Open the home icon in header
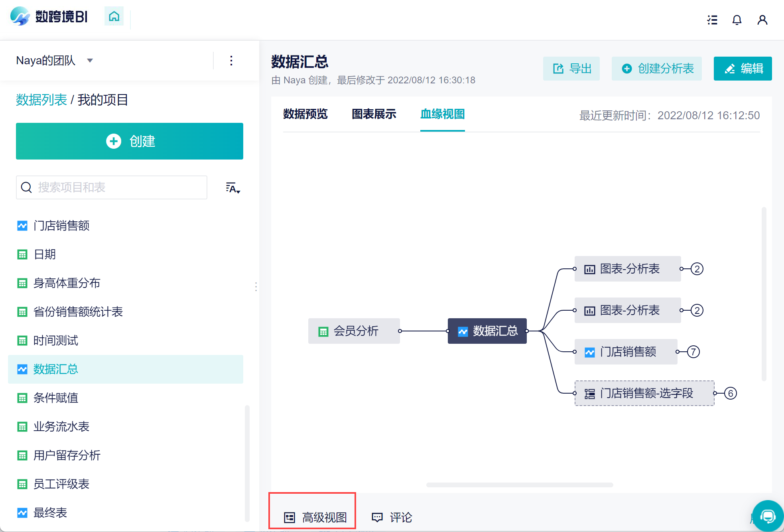 (114, 16)
